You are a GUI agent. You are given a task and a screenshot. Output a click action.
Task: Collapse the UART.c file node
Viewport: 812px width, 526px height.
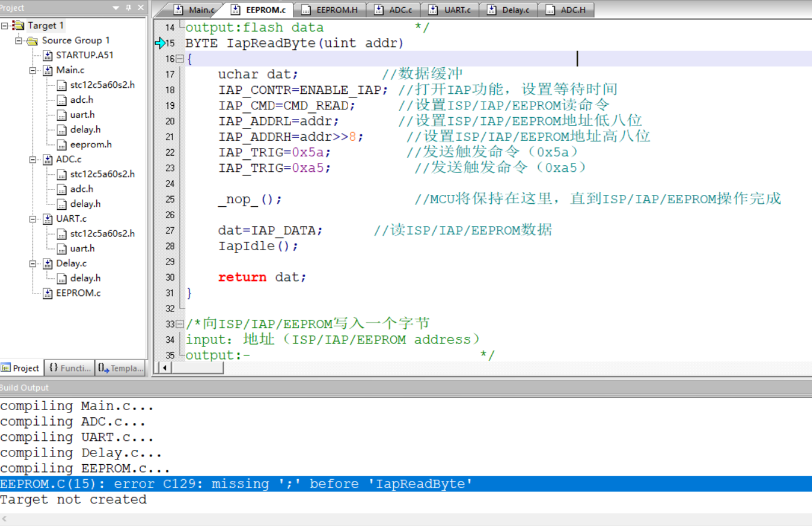click(x=33, y=219)
